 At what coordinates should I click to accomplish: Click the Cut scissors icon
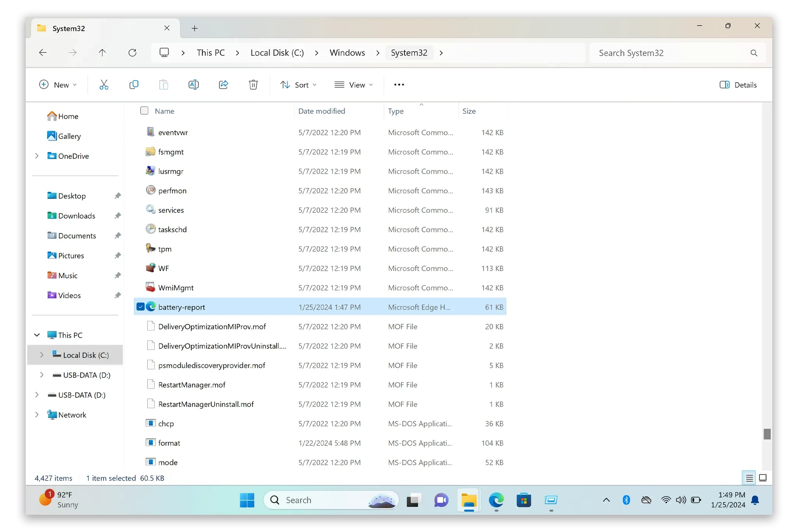104,85
